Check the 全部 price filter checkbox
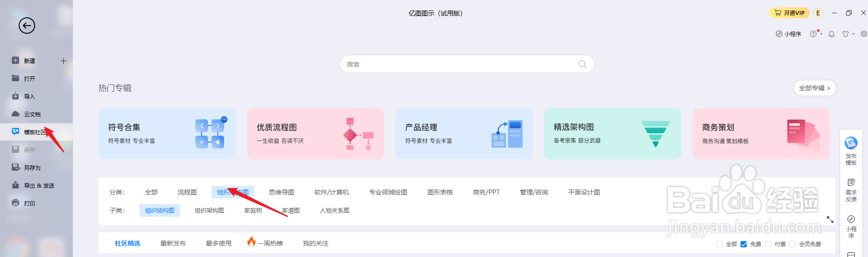 [719, 244]
